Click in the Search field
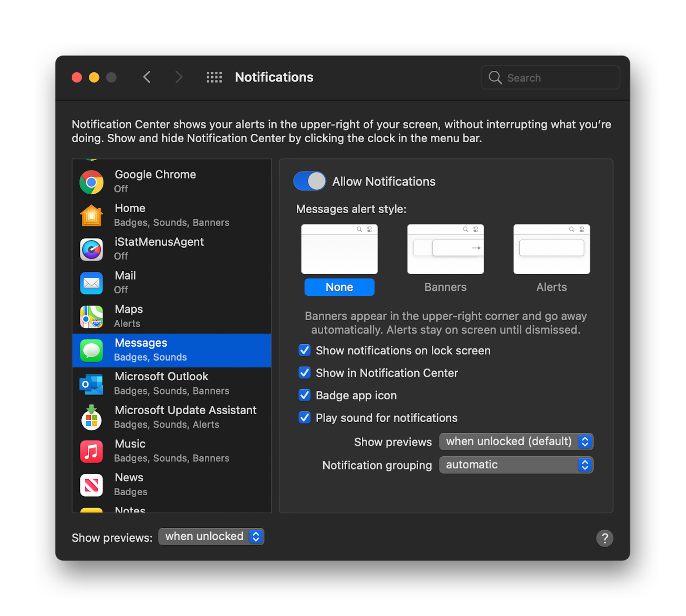Image resolution: width=686 pixels, height=616 pixels. 551,78
